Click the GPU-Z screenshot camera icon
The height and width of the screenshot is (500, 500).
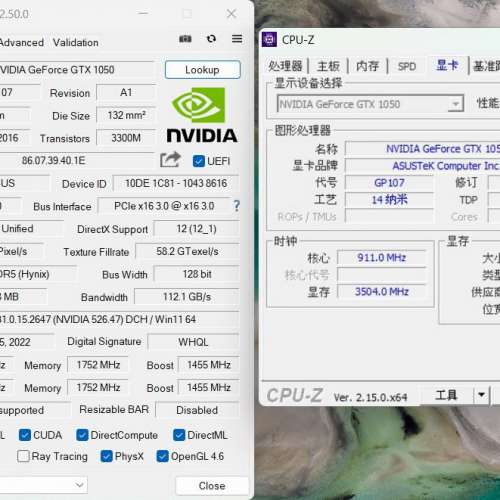click(x=185, y=39)
